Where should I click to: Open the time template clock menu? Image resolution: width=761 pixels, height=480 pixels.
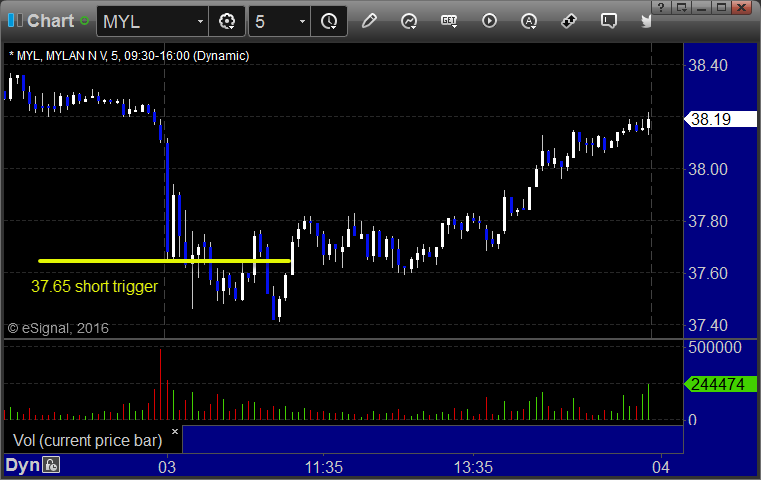click(x=329, y=21)
